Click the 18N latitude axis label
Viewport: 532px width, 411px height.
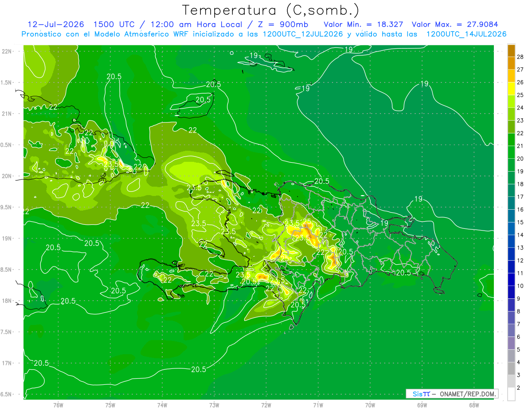pyautogui.click(x=7, y=301)
